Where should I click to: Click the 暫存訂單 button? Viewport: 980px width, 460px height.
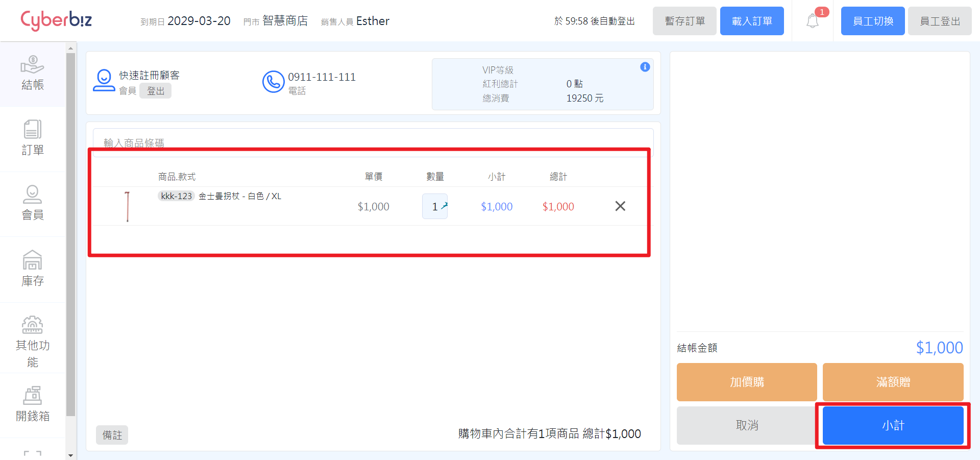click(x=684, y=21)
